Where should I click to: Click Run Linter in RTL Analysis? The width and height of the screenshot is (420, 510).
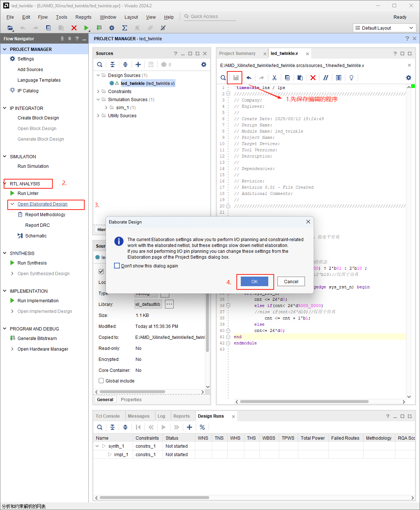click(28, 193)
